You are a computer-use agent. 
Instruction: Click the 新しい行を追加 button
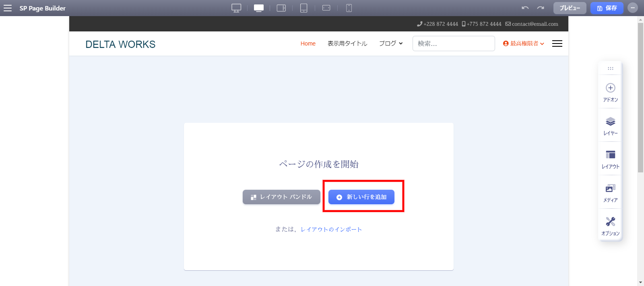click(x=361, y=197)
